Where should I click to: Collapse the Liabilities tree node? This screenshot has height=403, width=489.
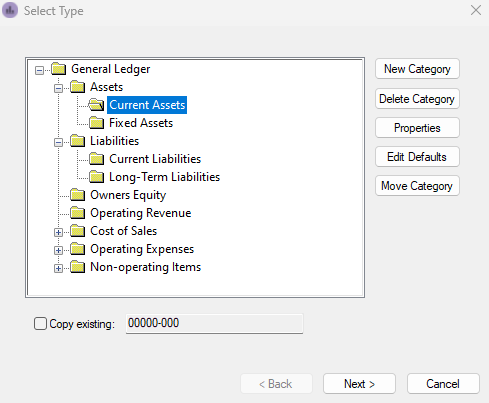(58, 142)
